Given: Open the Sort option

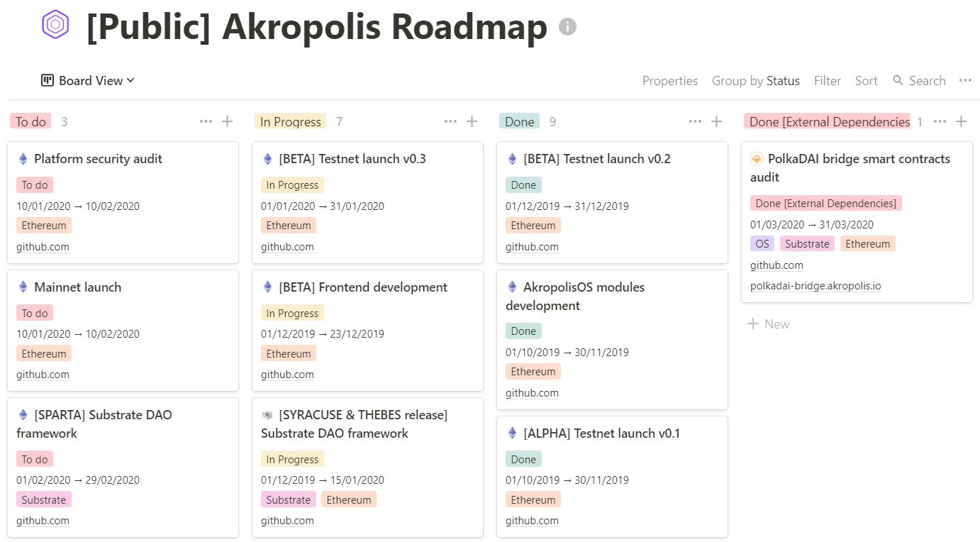Looking at the screenshot, I should pos(867,81).
